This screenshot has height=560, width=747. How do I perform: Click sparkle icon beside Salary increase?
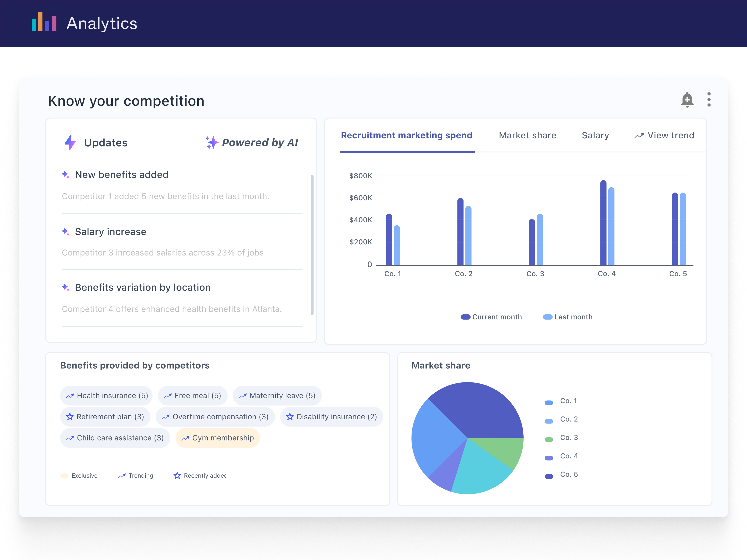(x=66, y=231)
